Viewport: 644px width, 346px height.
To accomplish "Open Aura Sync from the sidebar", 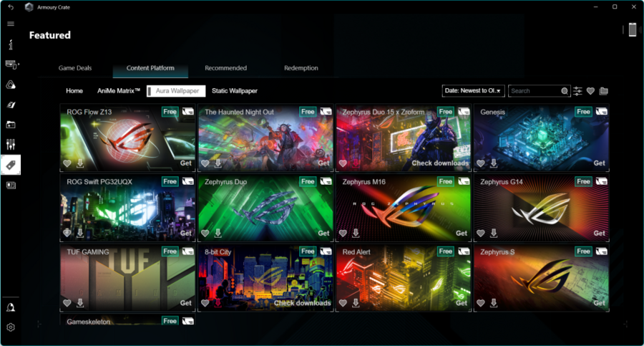I will click(x=11, y=85).
